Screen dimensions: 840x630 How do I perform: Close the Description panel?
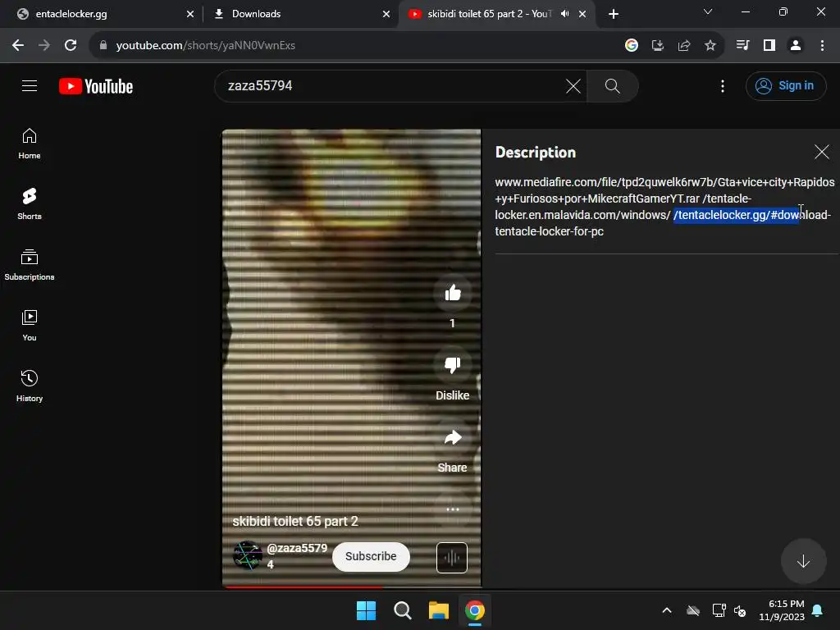point(821,152)
